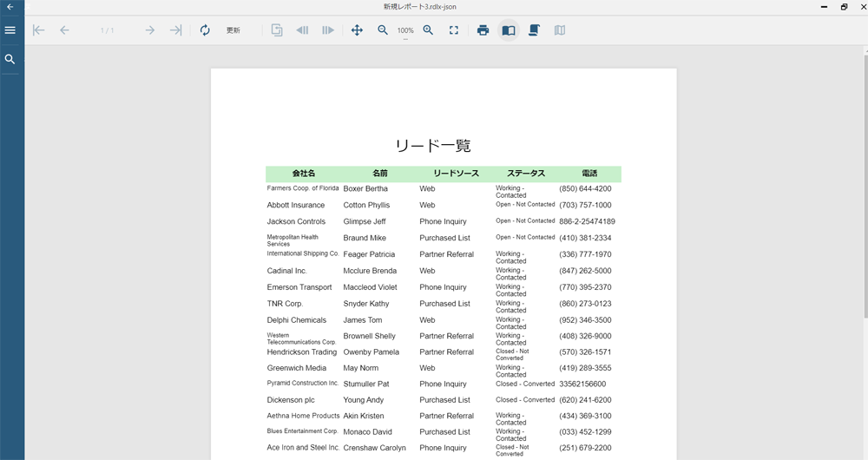Click the Aethna Home Products cell
The height and width of the screenshot is (460, 868).
pyautogui.click(x=303, y=416)
